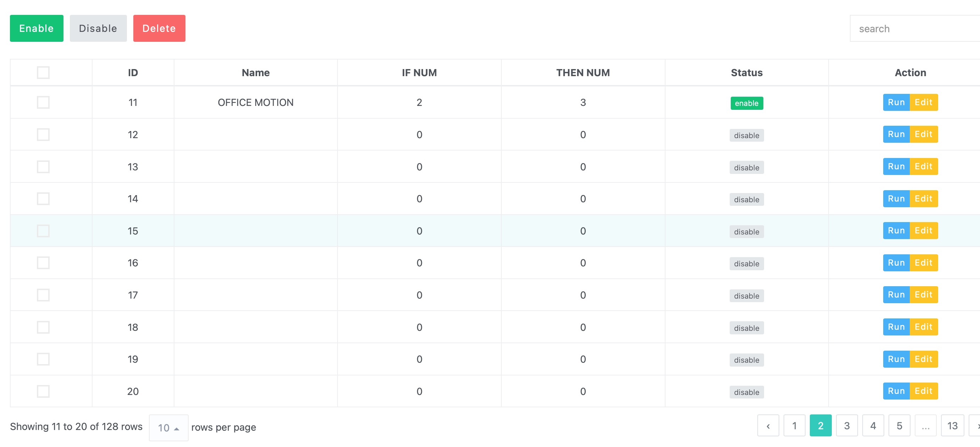Select checkbox for row ID 15
The height and width of the screenshot is (447, 980).
pos(43,231)
